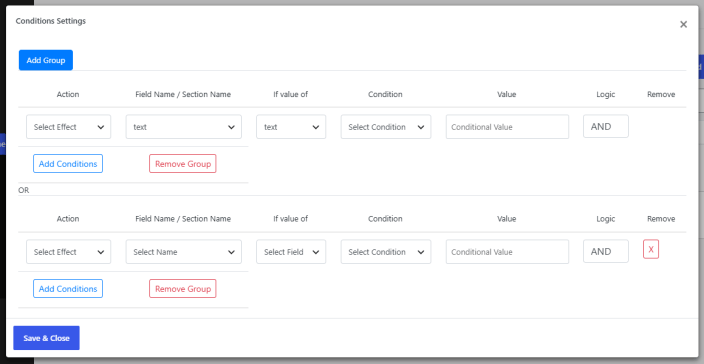This screenshot has width=704, height=364.
Task: Close the Conditions Settings dialog
Action: click(683, 24)
